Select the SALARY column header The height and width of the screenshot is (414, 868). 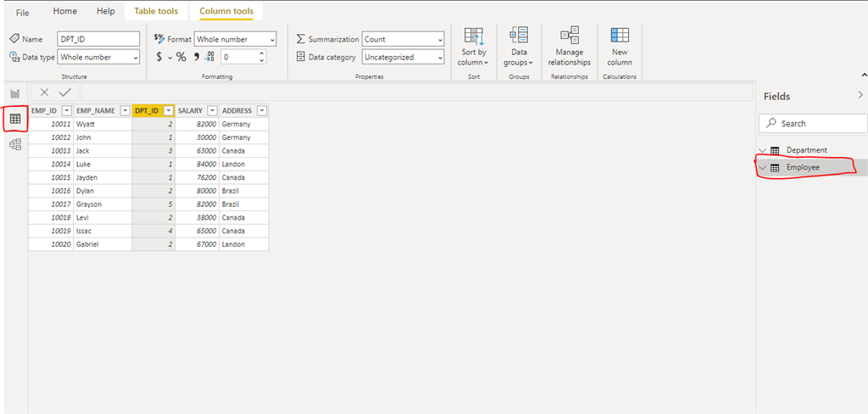pyautogui.click(x=190, y=111)
